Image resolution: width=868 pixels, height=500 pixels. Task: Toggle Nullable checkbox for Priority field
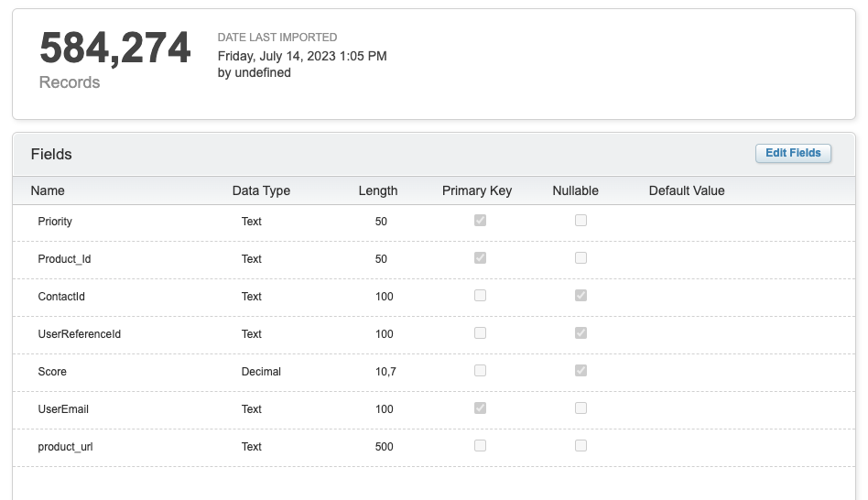[x=580, y=221]
